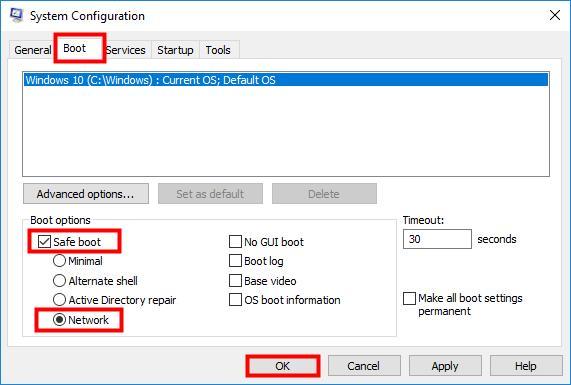Open the Boot tab

75,48
